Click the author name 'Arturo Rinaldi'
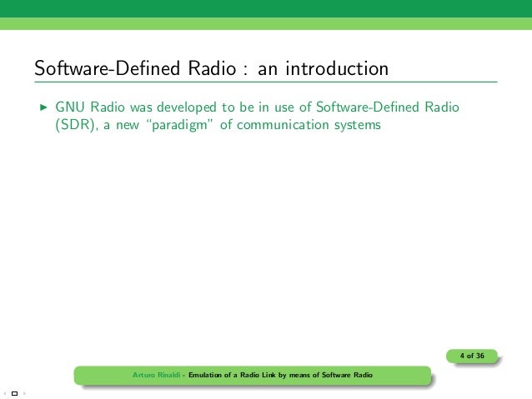 156,375
